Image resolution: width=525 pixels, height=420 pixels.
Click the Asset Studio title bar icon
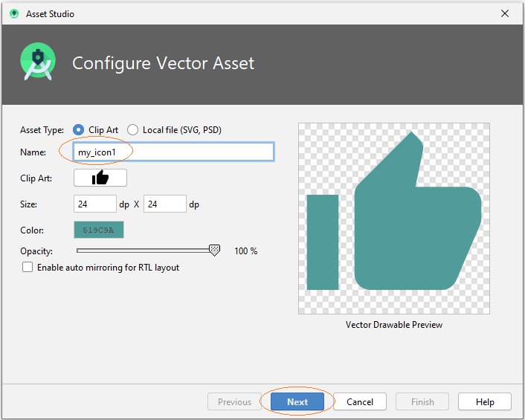(14, 13)
